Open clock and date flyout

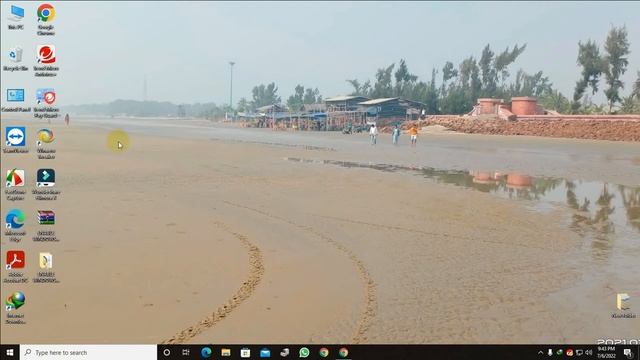[606, 352]
